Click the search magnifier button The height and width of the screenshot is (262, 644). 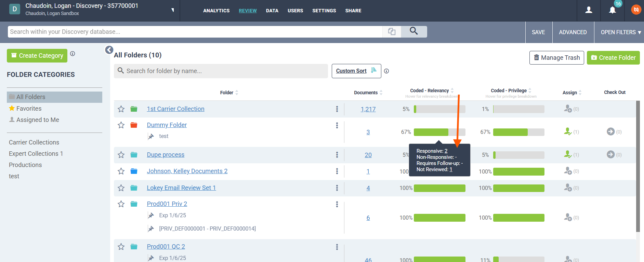click(x=414, y=31)
